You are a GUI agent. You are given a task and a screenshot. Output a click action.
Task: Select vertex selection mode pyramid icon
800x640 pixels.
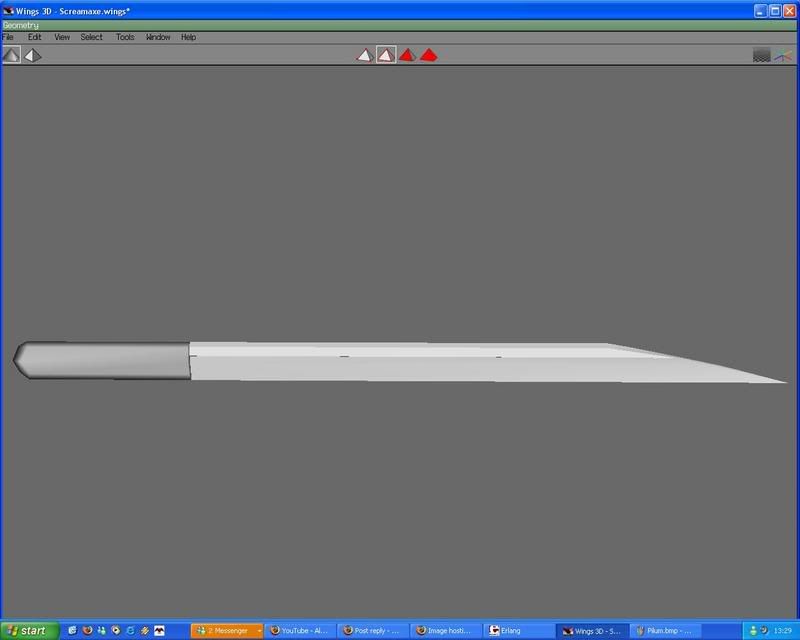[365, 55]
